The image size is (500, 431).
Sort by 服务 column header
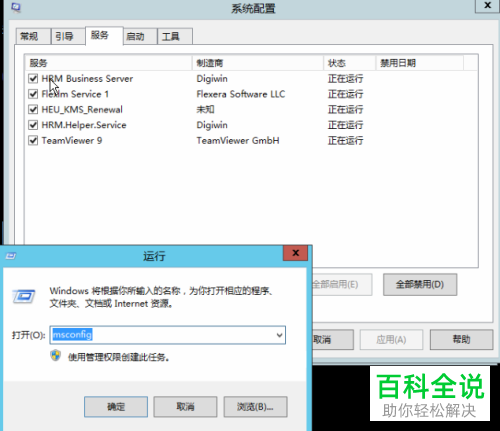pos(109,63)
